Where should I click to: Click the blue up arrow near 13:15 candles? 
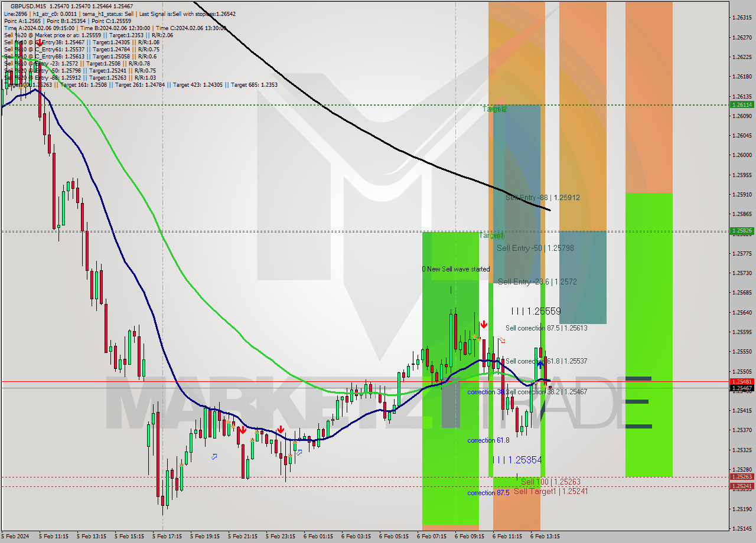(540, 365)
